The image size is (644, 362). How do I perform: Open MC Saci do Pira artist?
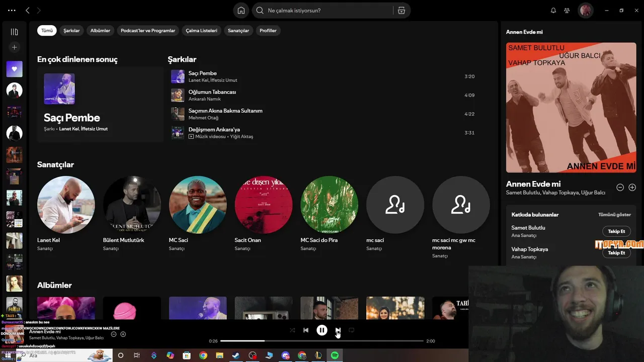[x=329, y=214]
